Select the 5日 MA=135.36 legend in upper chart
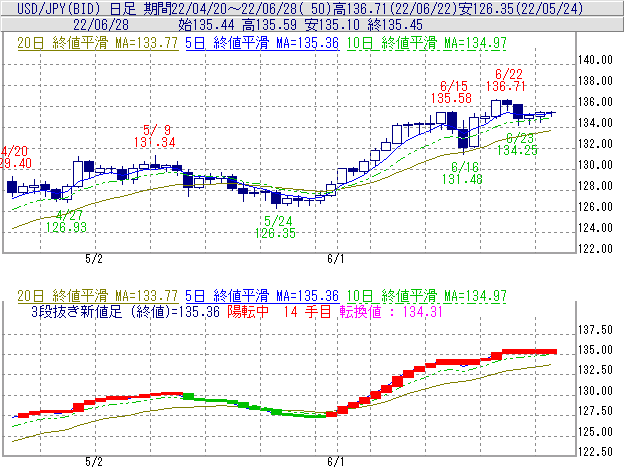The image size is (624, 475). (x=262, y=43)
